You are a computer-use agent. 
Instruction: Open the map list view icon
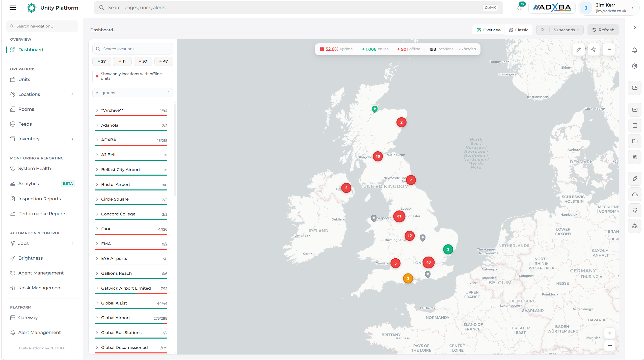coord(609,49)
